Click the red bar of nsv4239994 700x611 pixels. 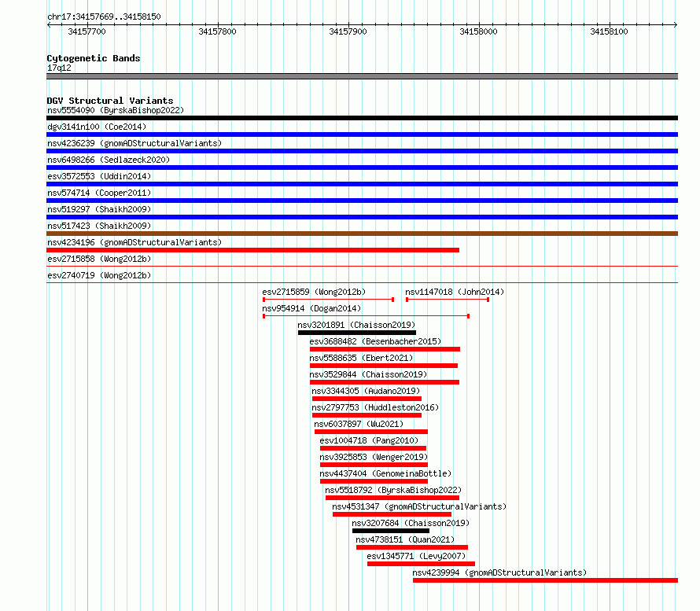(x=546, y=580)
